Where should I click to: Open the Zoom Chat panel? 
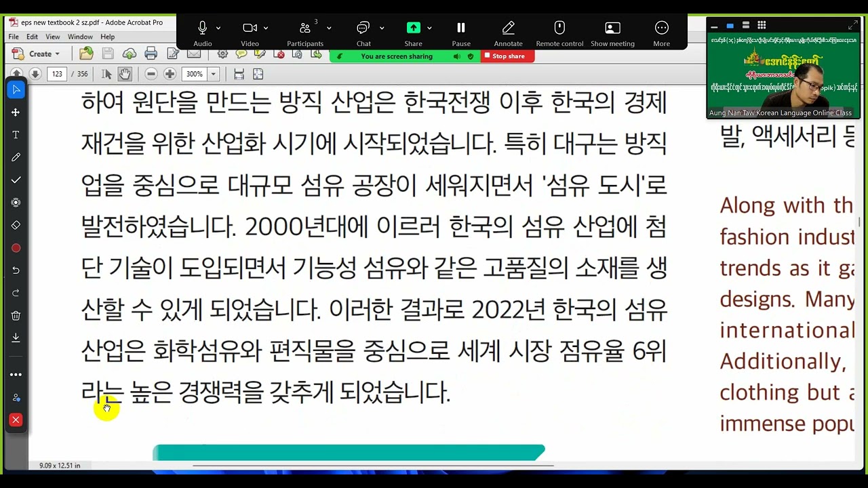[x=363, y=33]
